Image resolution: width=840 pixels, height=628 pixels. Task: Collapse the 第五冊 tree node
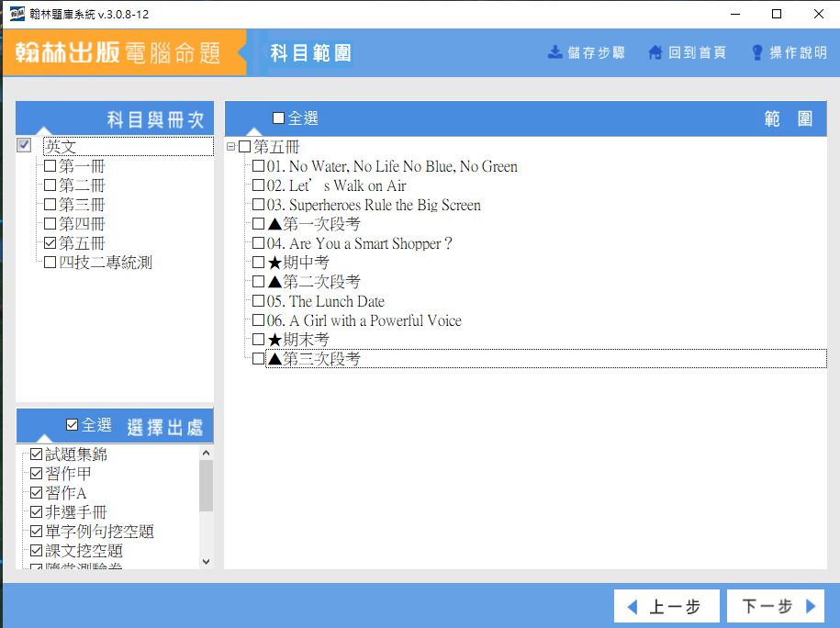[x=231, y=146]
